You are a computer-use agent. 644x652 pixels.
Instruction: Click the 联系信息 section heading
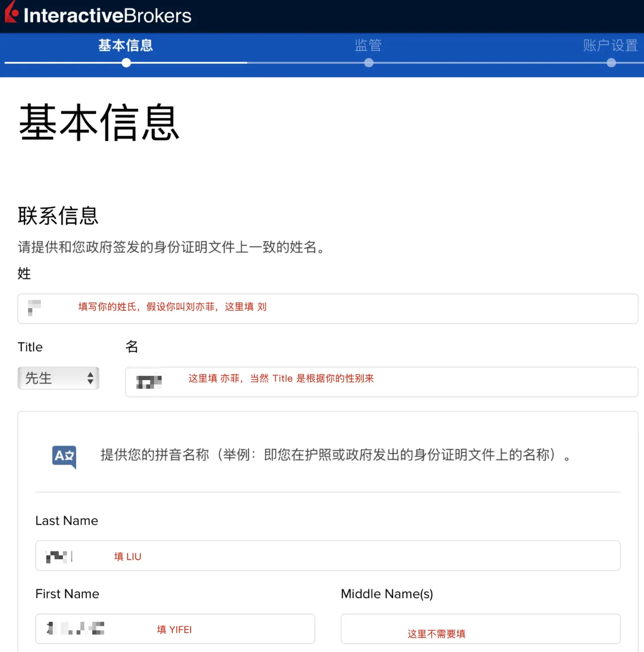point(58,216)
